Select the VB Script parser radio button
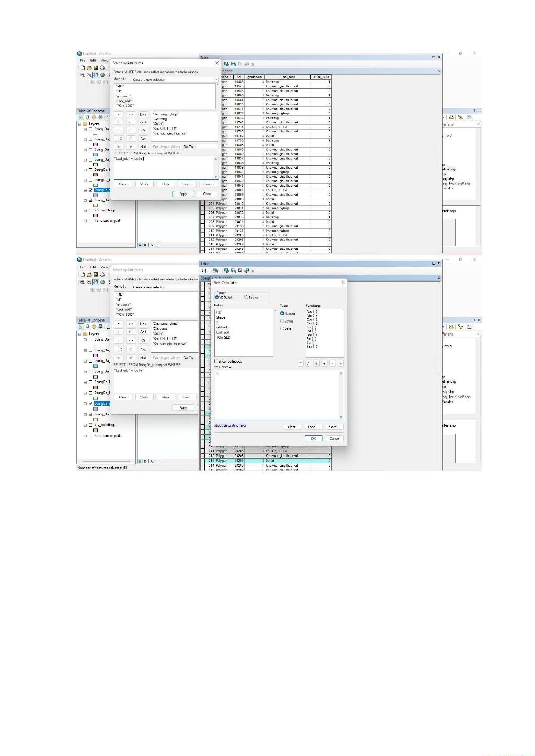Viewport: 535px width, 756px height. [217, 297]
